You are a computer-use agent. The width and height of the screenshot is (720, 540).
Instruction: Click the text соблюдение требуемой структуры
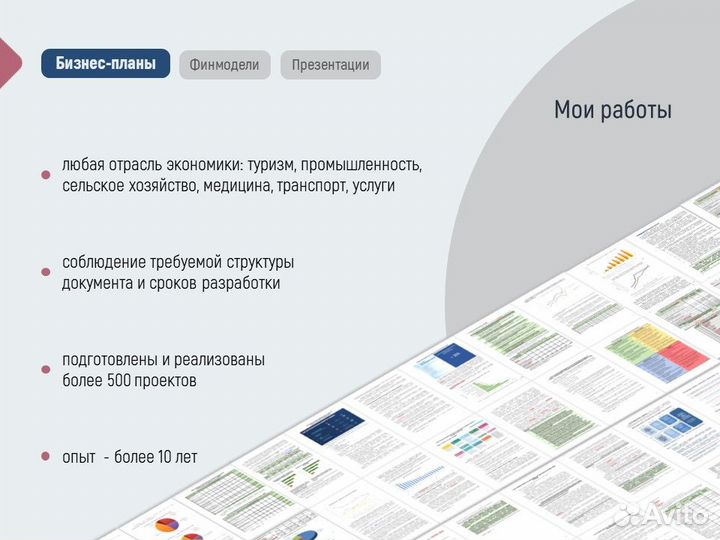click(x=178, y=262)
